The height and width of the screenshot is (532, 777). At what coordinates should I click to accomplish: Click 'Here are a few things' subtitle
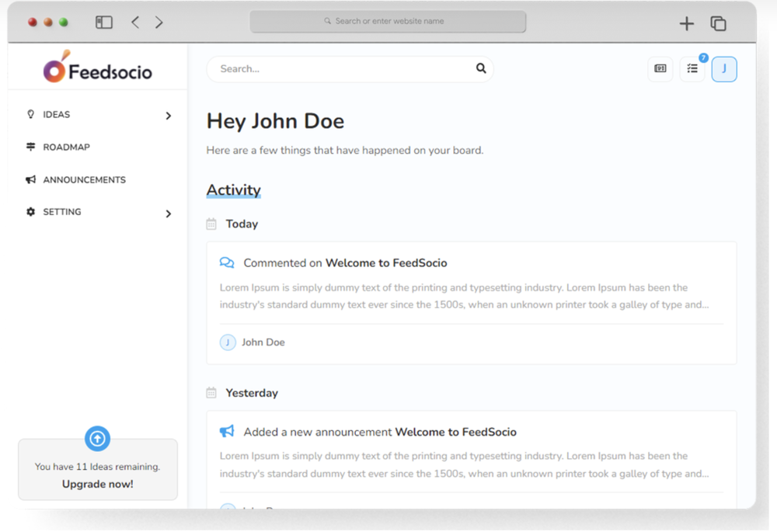[x=345, y=150]
